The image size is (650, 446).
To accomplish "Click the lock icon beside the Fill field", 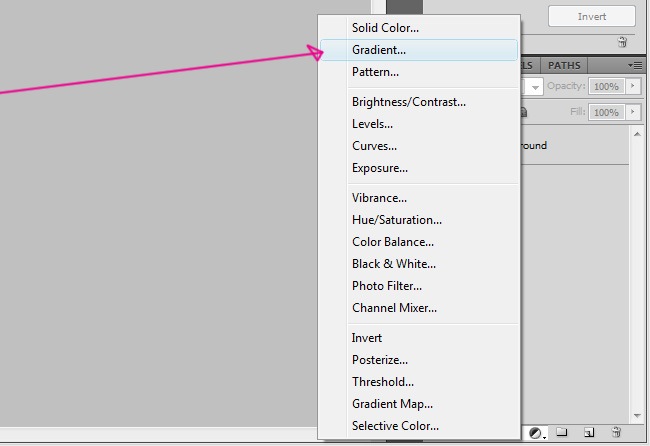I will click(x=524, y=112).
